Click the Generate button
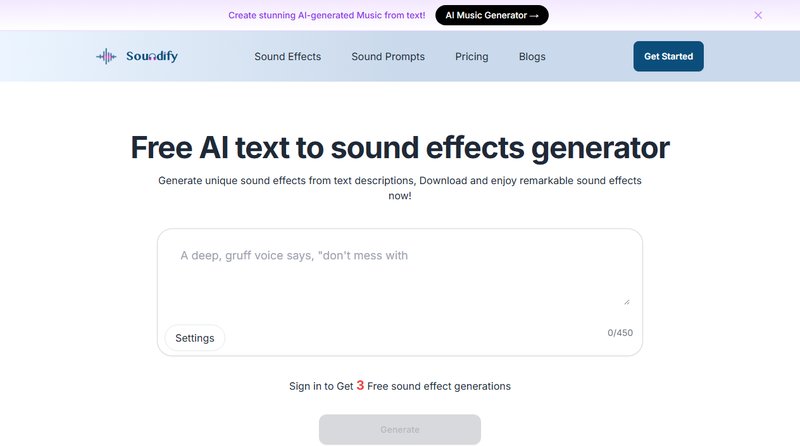Screen dimensions: 800x446 pyautogui.click(x=400, y=430)
